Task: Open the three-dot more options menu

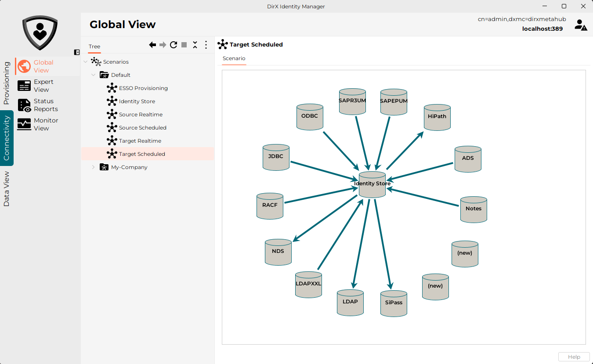Action: 206,45
